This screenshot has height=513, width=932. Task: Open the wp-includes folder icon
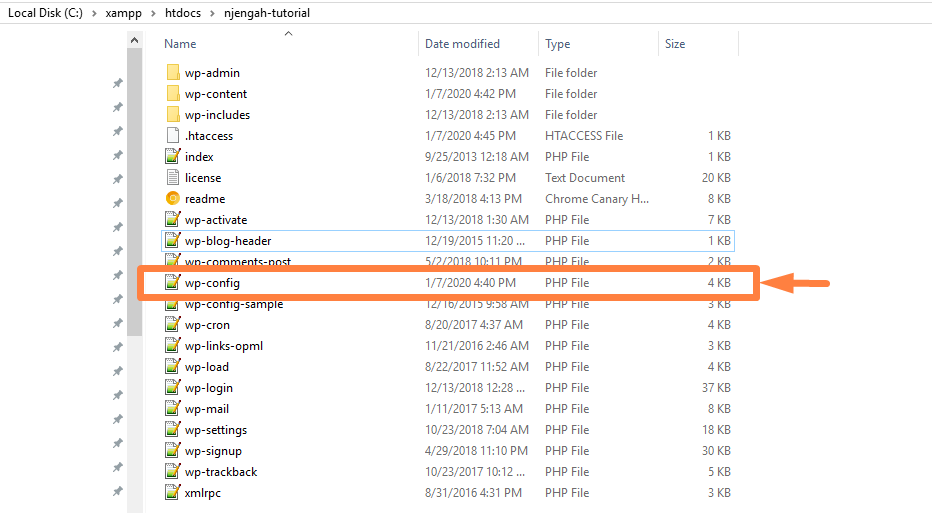click(173, 114)
